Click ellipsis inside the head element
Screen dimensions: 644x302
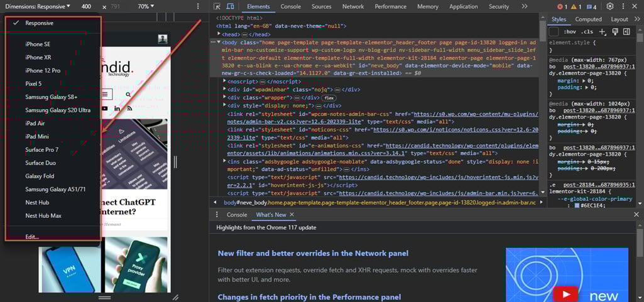click(244, 35)
